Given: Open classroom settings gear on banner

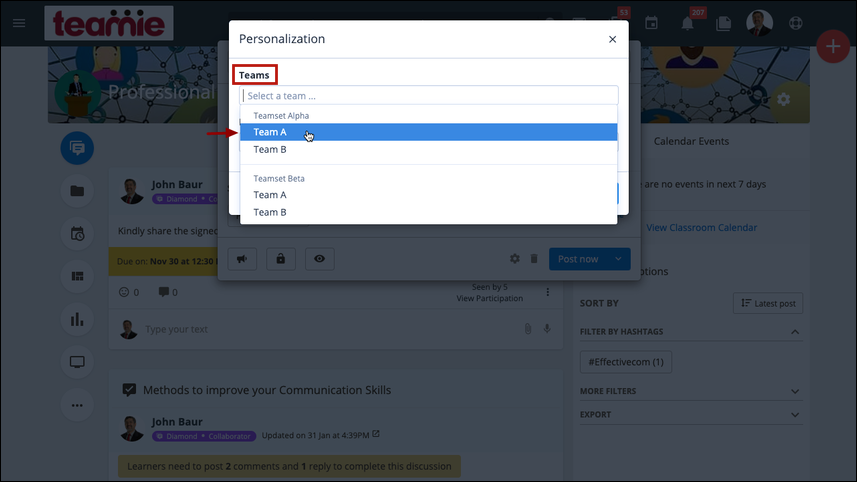Looking at the screenshot, I should click(x=783, y=99).
